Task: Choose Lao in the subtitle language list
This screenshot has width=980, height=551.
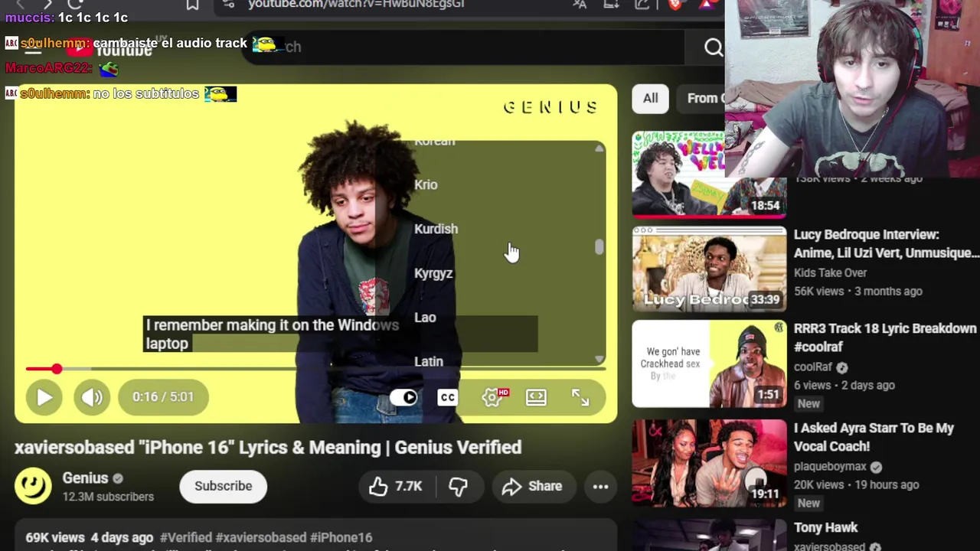Action: tap(425, 318)
